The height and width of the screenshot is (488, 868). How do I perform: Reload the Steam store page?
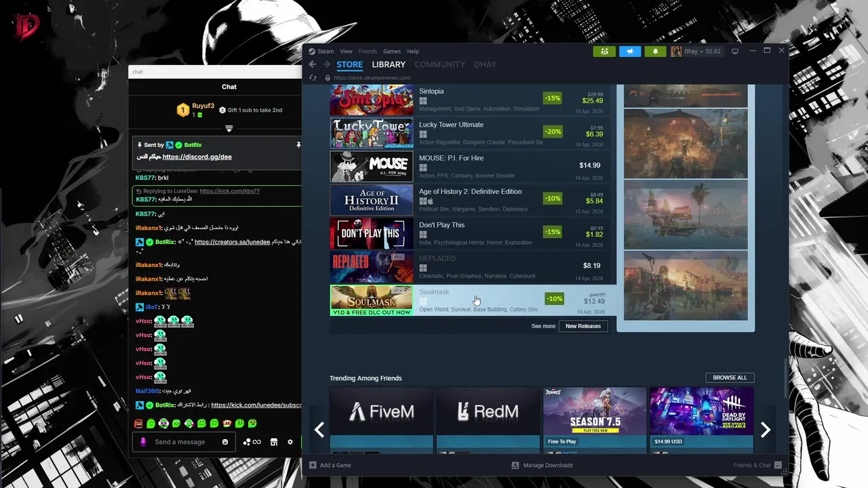(x=313, y=78)
